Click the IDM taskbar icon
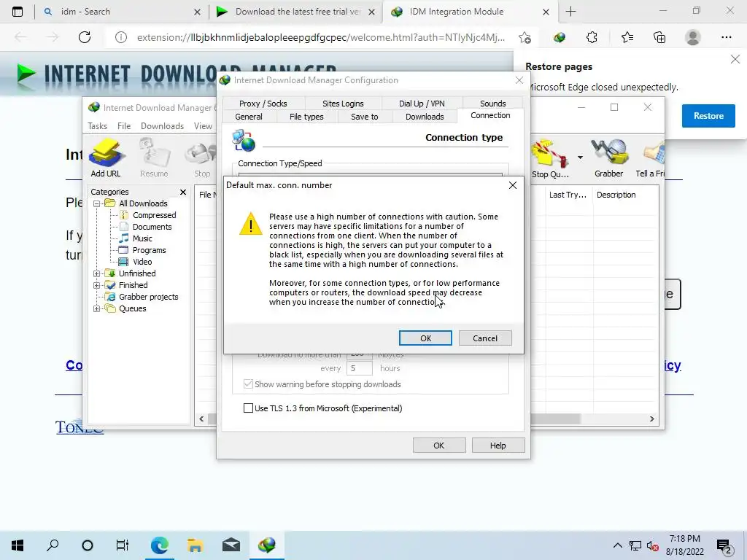747x560 pixels. [x=267, y=545]
